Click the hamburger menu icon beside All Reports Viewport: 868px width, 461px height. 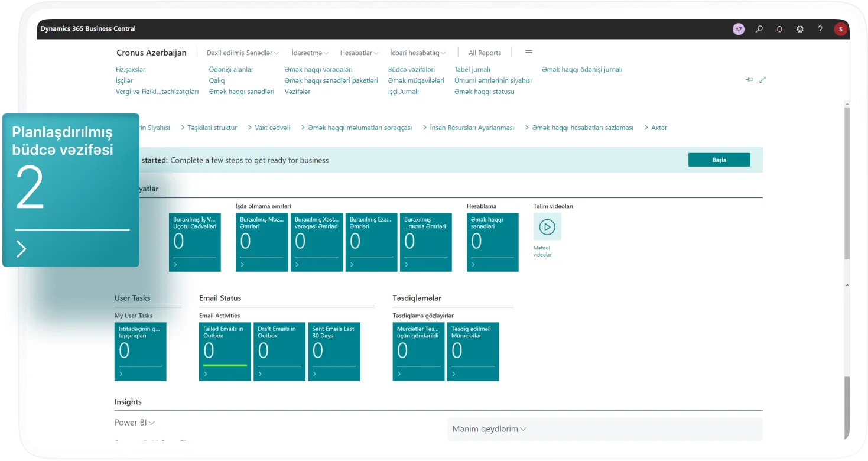[529, 53]
